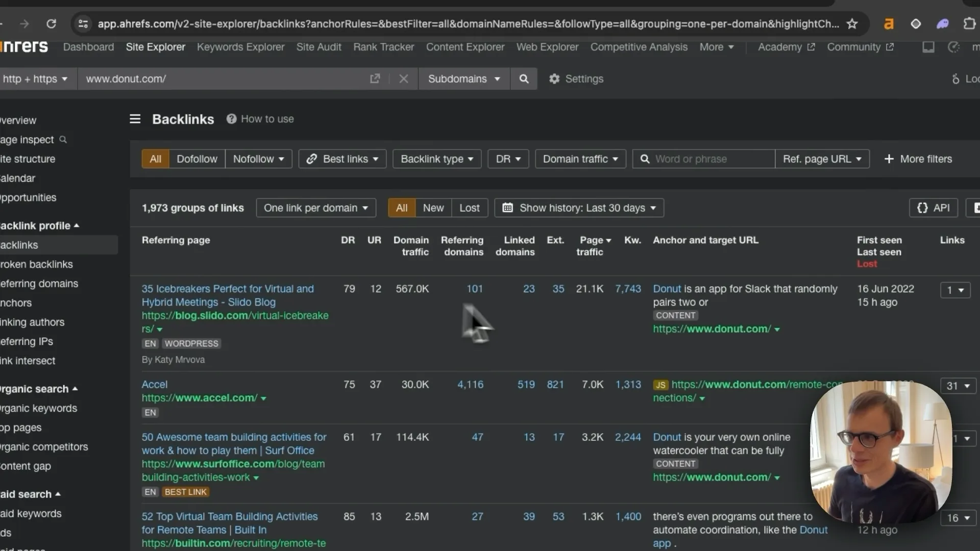980x551 pixels.
Task: Focus the Word or phrase search field
Action: [x=704, y=159]
